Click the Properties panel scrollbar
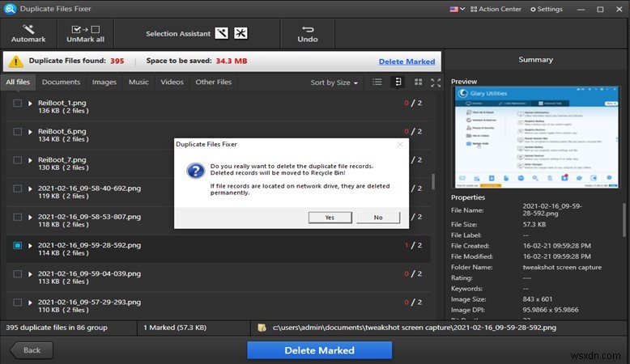This screenshot has height=364, width=630. (x=624, y=220)
